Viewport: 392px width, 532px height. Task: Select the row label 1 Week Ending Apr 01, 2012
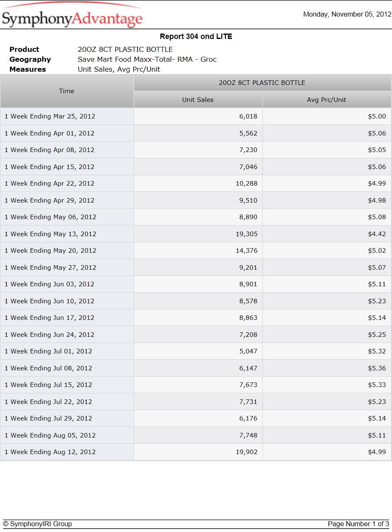click(x=49, y=133)
